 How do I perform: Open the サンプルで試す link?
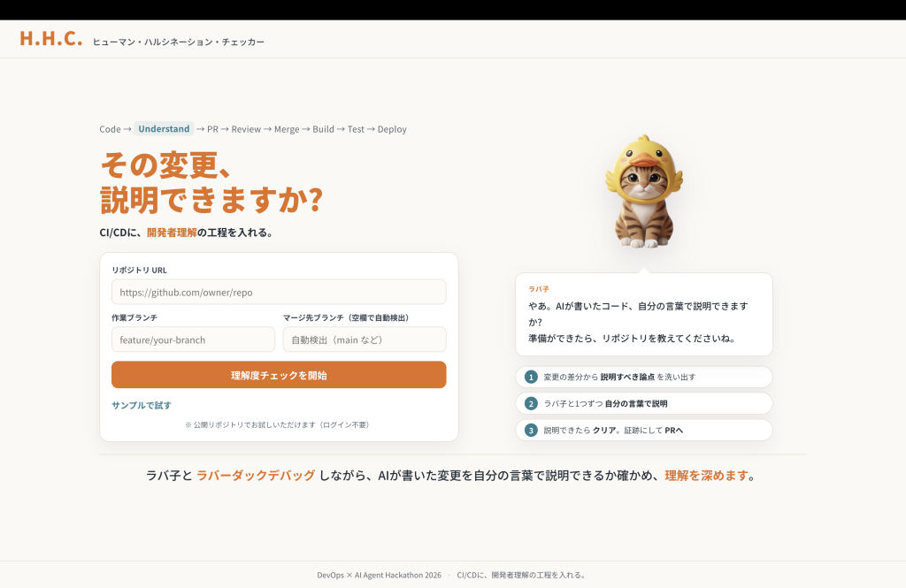[x=142, y=406]
